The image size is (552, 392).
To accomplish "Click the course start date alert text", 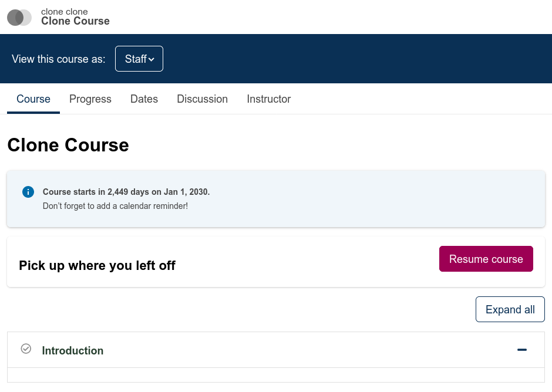I will [x=126, y=192].
